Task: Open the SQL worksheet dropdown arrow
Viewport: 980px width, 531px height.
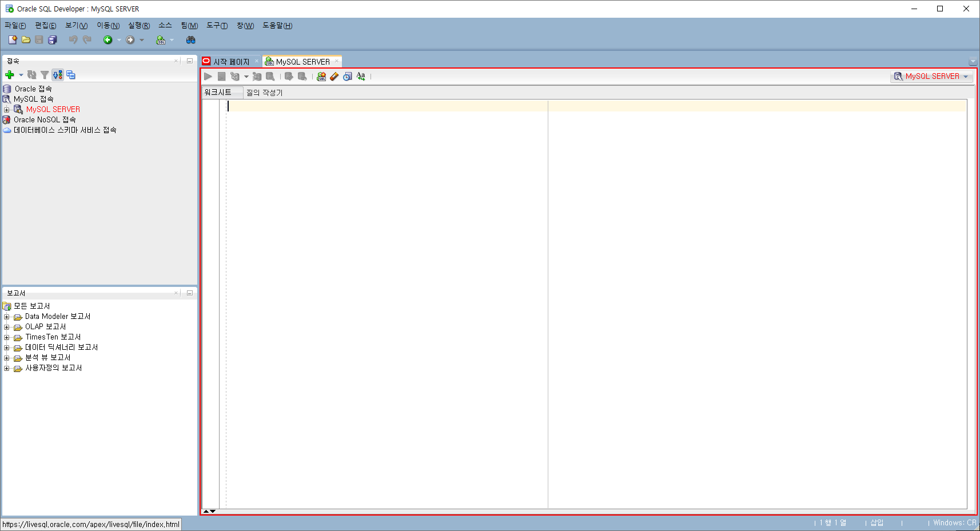Action: pos(172,40)
